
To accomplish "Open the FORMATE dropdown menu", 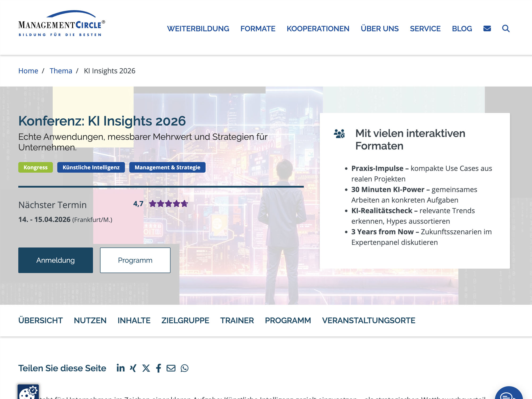I will (x=258, y=28).
